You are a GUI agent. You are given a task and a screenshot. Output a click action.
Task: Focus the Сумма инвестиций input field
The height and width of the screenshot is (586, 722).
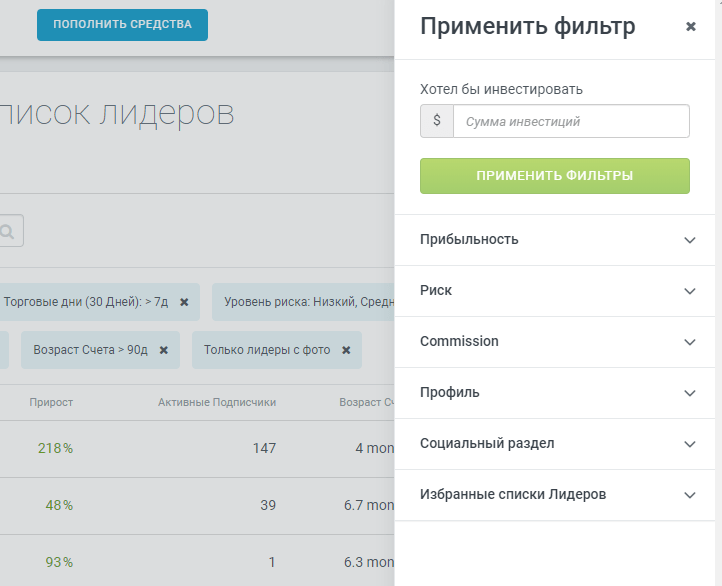coord(570,121)
